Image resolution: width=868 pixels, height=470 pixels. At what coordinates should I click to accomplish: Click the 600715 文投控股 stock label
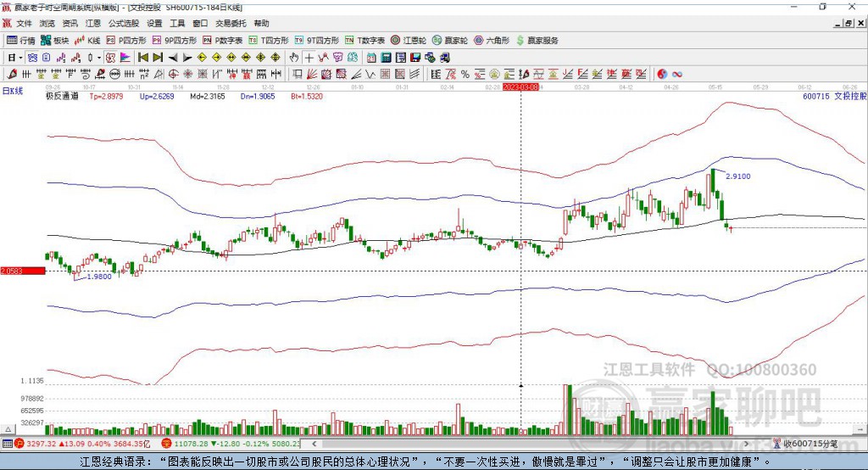tap(835, 96)
